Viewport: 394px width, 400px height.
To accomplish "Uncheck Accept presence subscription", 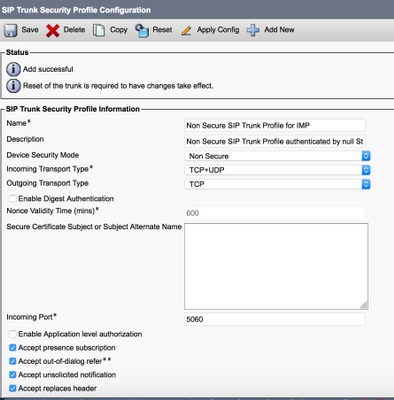I will click(13, 348).
